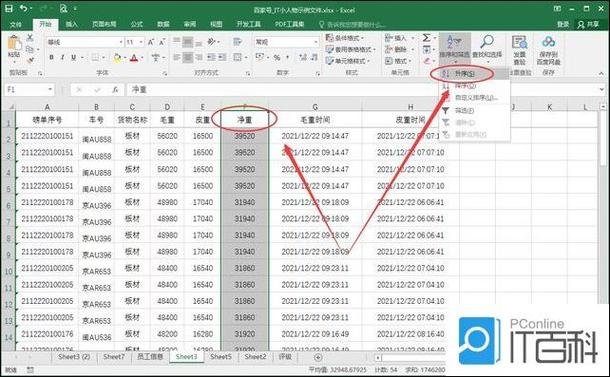Click the AutoSum sigma icon
Screen dimensions: 610x377
click(x=426, y=38)
